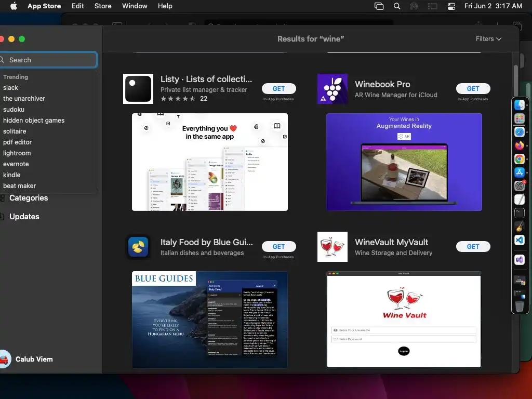
Task: Open Control Center in the menu bar
Action: click(x=451, y=6)
